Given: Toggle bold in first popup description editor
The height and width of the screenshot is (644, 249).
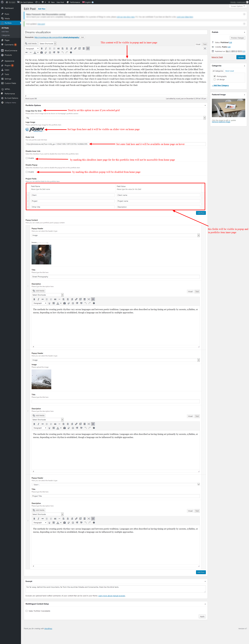Looking at the screenshot, I should (34, 299).
